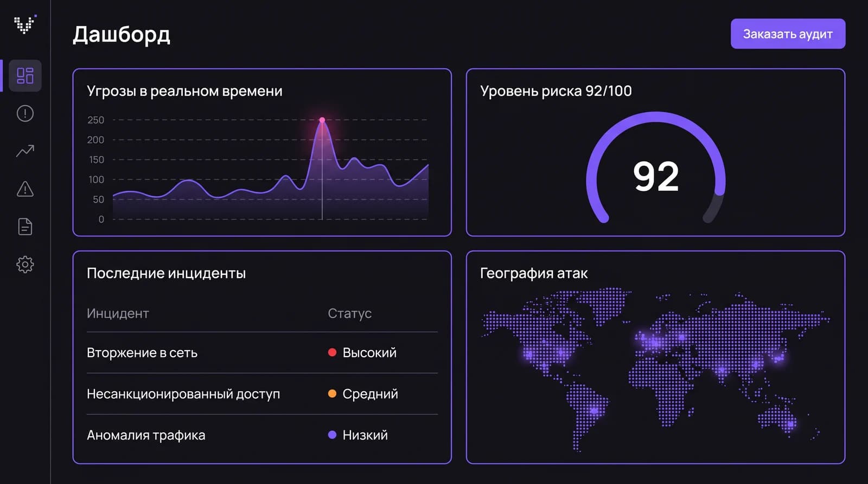The image size is (868, 484).
Task: Click the Уровень риска 92/100 title
Action: pos(556,91)
